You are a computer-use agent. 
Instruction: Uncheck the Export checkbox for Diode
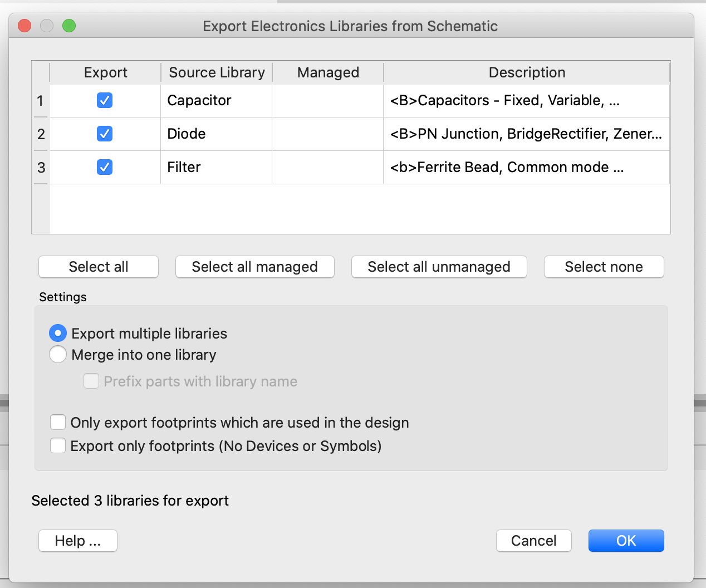pyautogui.click(x=105, y=134)
